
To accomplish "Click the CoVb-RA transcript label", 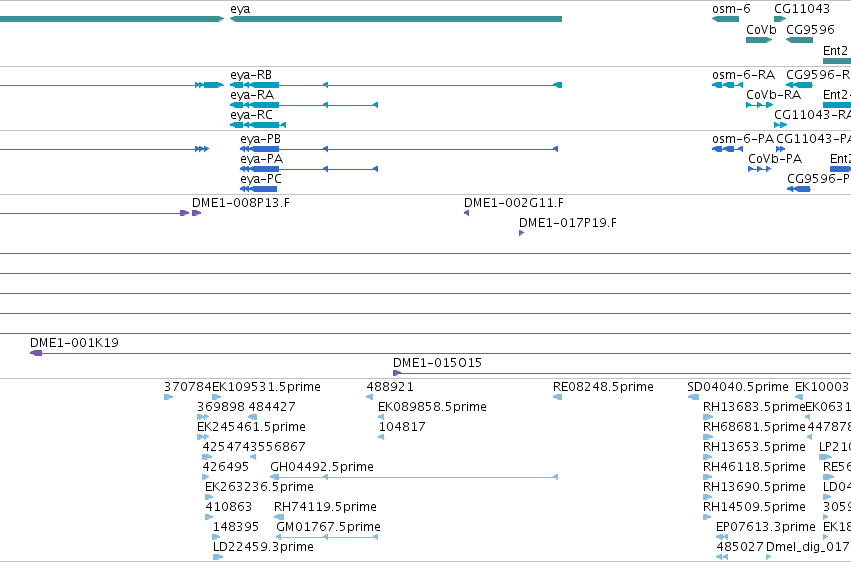I will tap(773, 94).
